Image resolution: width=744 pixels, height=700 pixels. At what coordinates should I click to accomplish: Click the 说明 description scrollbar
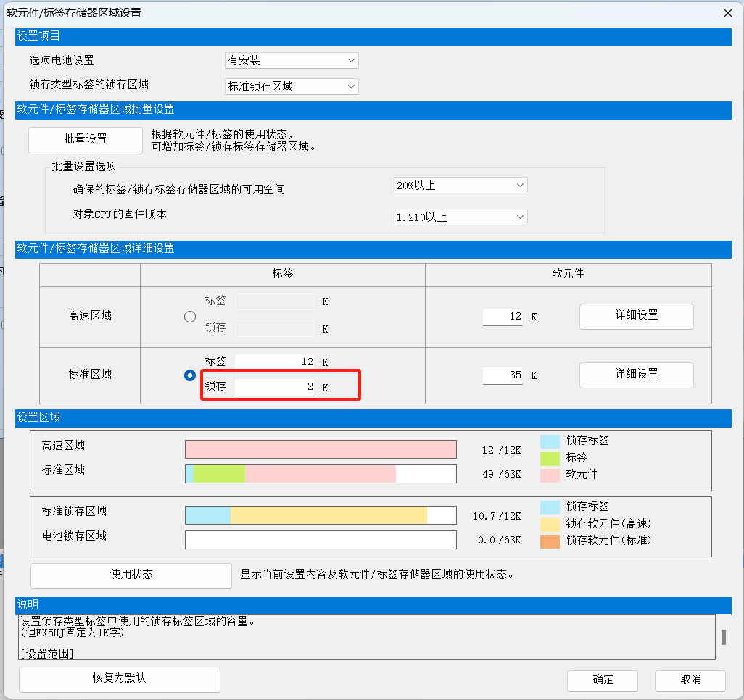722,637
